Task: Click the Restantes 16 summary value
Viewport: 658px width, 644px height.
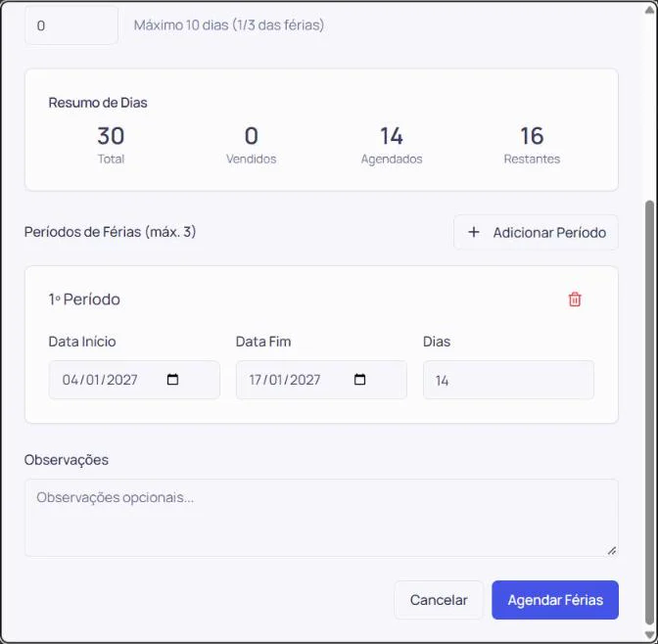Action: [x=532, y=136]
